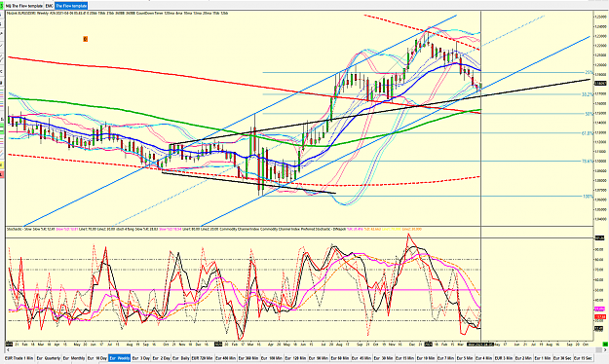609x364 pixels.
Task: Open the NQ The Flow template tab
Action: tap(24, 6)
